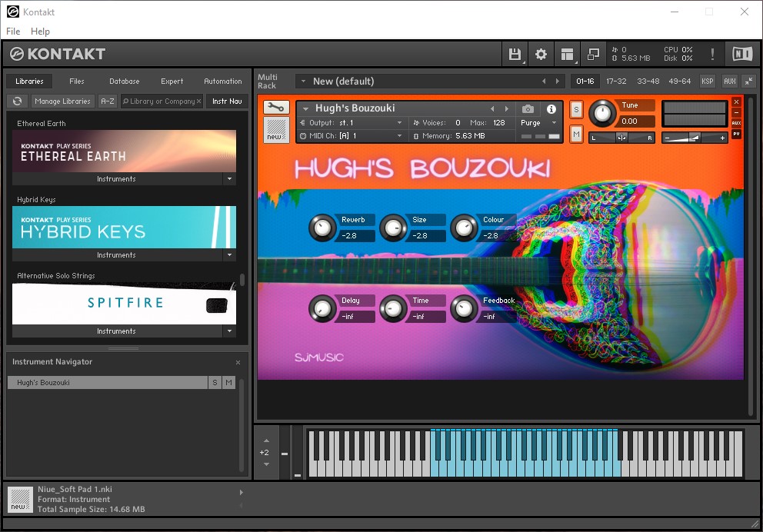
Task: Toggle S for Hugh's Bouzouki in the Navigator
Action: [215, 383]
